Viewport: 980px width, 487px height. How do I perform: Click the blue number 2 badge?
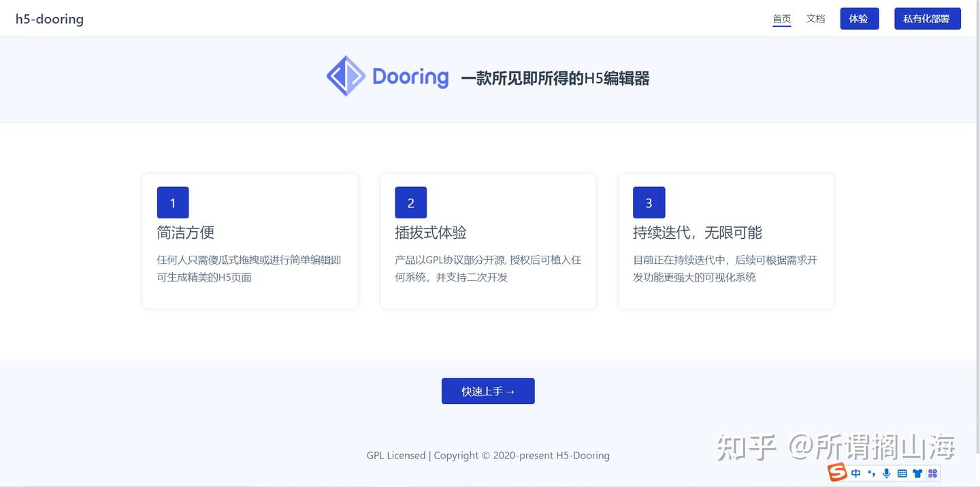411,203
